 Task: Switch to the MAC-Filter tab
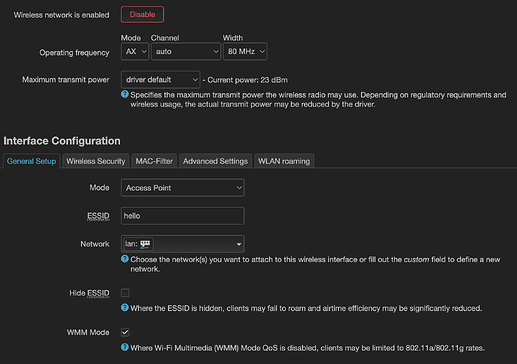tap(154, 161)
